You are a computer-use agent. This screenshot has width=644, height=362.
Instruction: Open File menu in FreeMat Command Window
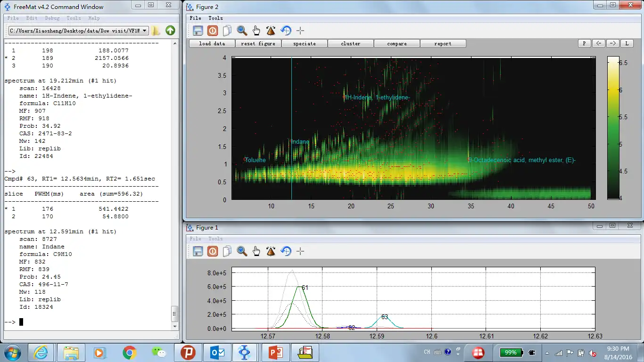13,18
